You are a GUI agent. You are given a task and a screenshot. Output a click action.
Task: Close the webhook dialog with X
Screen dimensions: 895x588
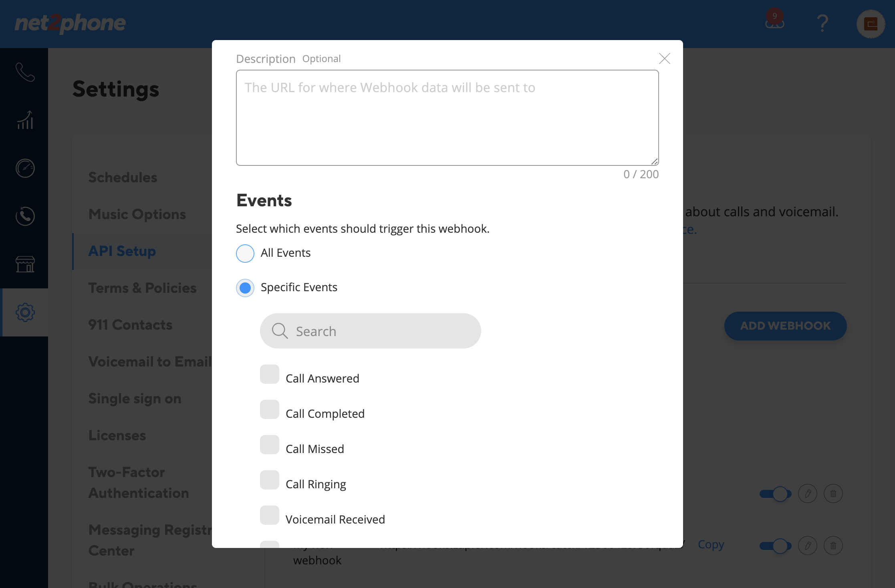(665, 58)
